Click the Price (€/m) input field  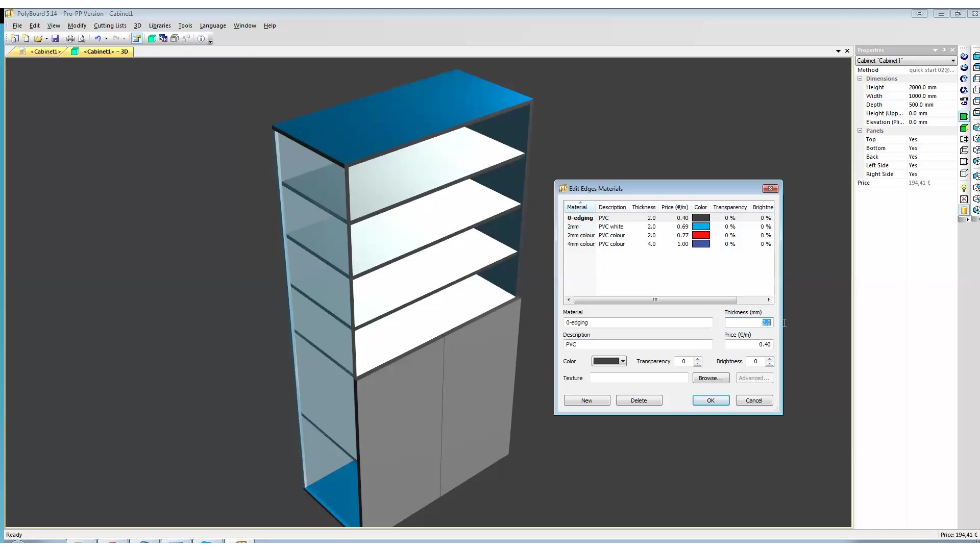[748, 344]
